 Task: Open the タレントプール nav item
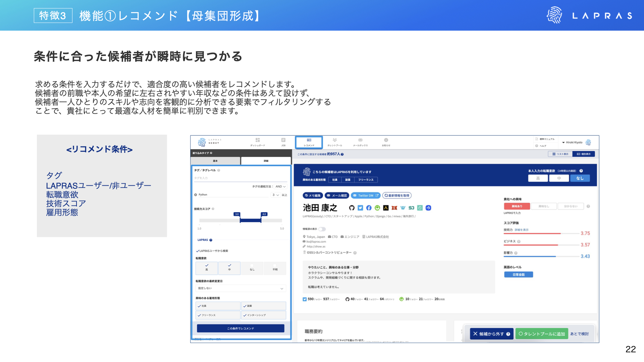(x=335, y=142)
